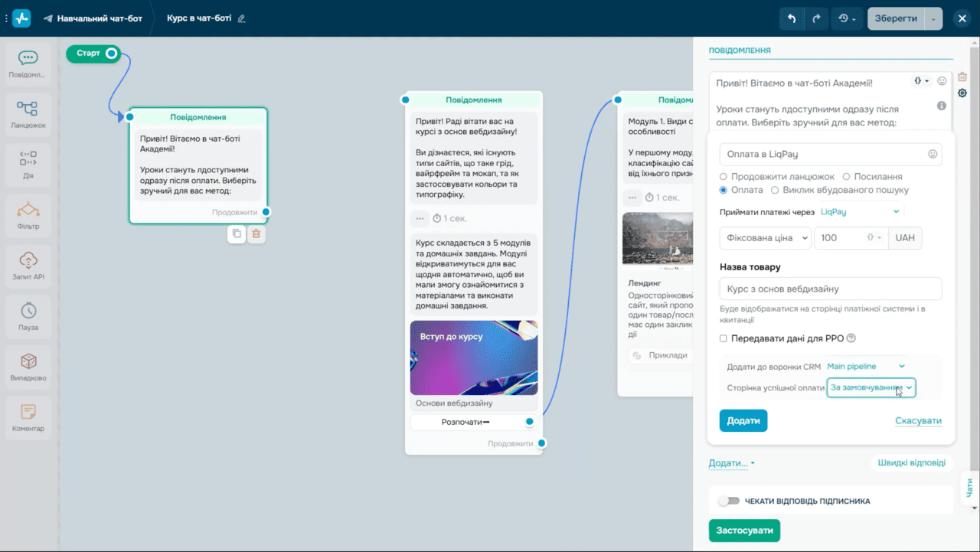Click the Зберегти save button
Screen dimensions: 980x552
coord(896,18)
